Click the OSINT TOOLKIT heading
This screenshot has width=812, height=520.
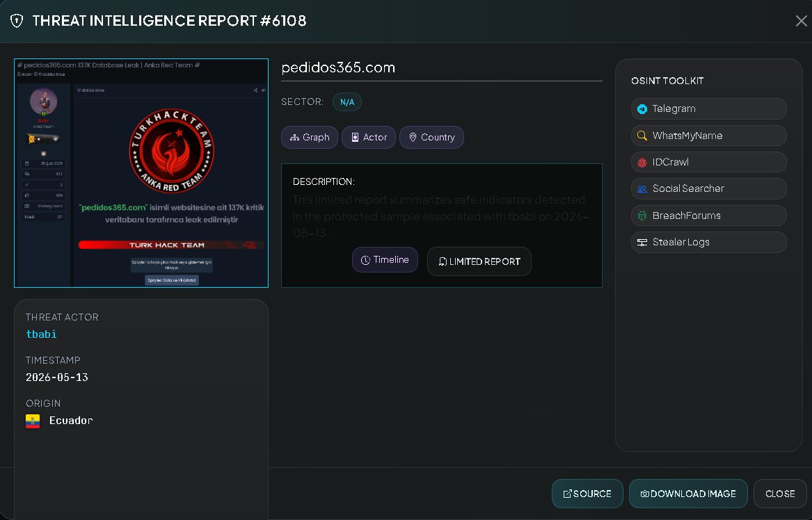(x=667, y=81)
